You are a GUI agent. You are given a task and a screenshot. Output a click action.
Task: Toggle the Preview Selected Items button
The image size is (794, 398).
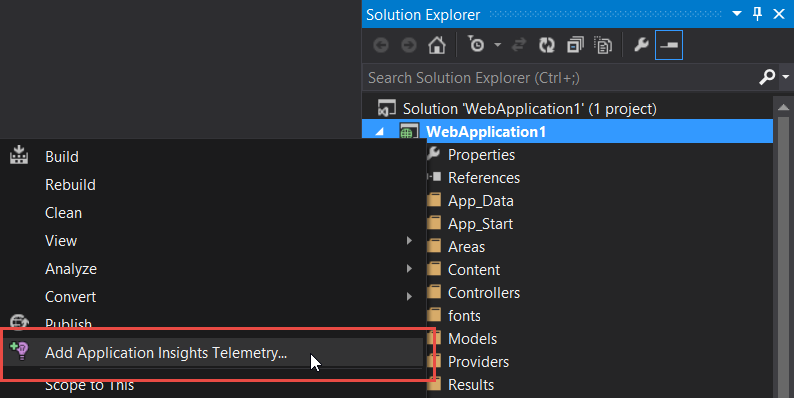(668, 45)
